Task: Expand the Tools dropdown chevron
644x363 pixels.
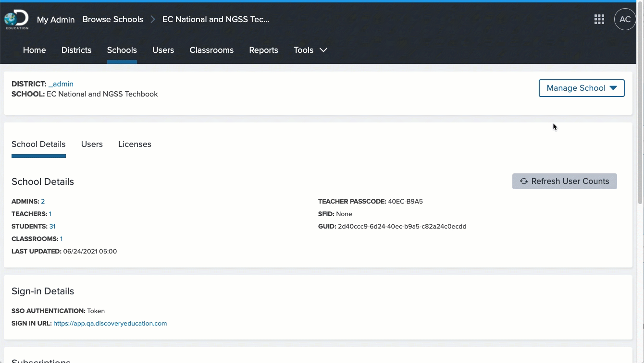Action: tap(323, 50)
